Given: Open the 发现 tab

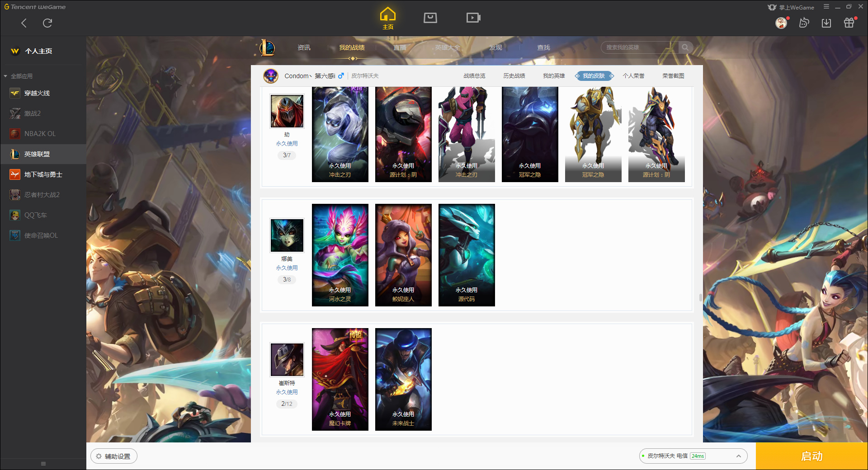Looking at the screenshot, I should pos(495,47).
